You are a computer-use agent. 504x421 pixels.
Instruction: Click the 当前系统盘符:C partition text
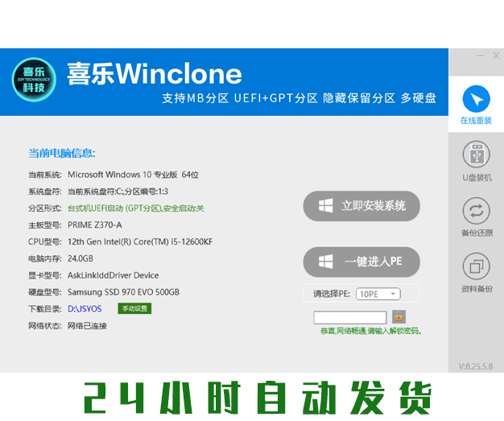pyautogui.click(x=118, y=192)
